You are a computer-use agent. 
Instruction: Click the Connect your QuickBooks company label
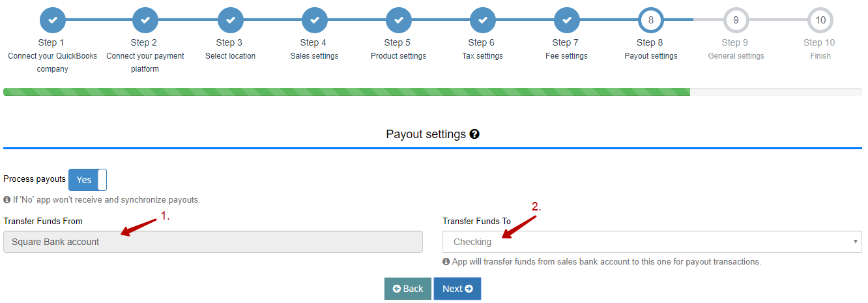tap(53, 63)
